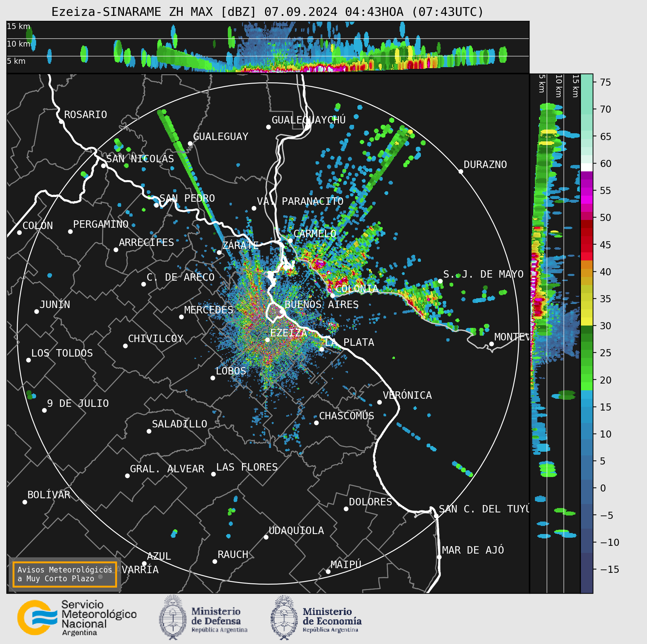This screenshot has width=647, height=644.
Task: Click the LOS TOLDOS city label
Action: pos(62,353)
